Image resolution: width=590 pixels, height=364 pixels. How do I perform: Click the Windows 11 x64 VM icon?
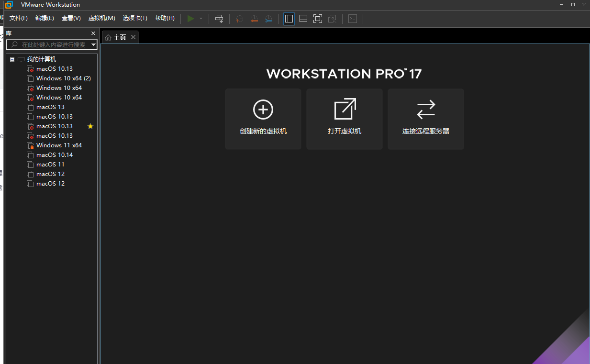click(x=30, y=145)
